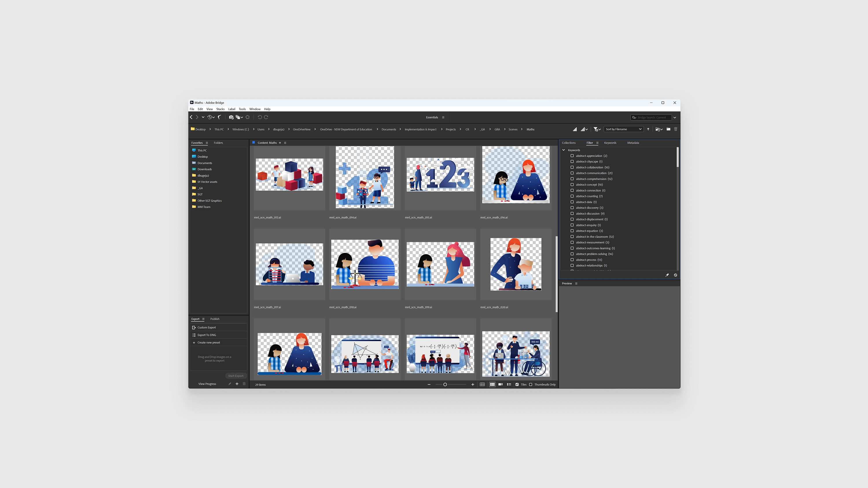Switch to thumbnail Grid view icon
This screenshot has height=488, width=868.
click(492, 384)
